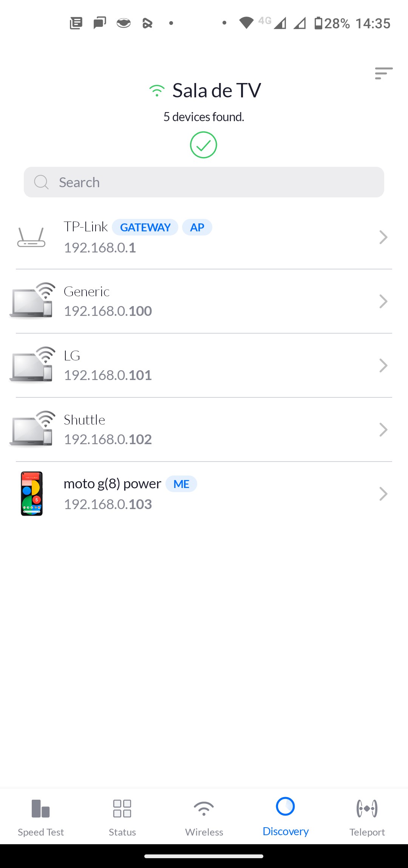Image resolution: width=408 pixels, height=868 pixels.
Task: Tap the TP-Link router icon
Action: pos(31,237)
